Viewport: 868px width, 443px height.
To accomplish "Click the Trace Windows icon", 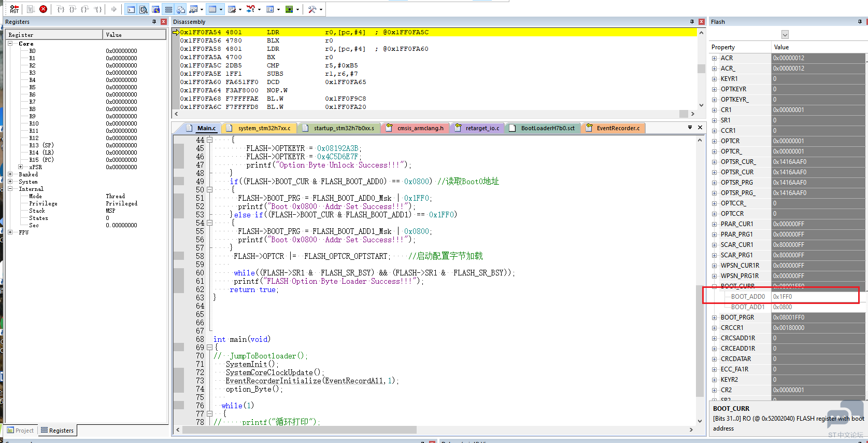I will point(270,9).
